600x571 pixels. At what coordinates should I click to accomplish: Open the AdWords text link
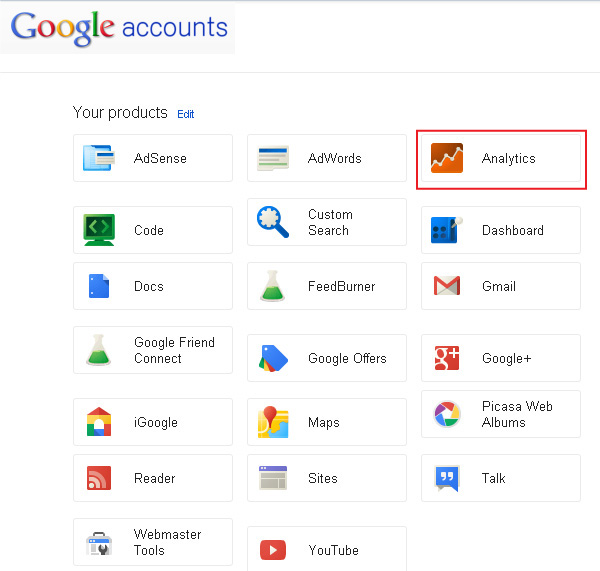[x=334, y=158]
